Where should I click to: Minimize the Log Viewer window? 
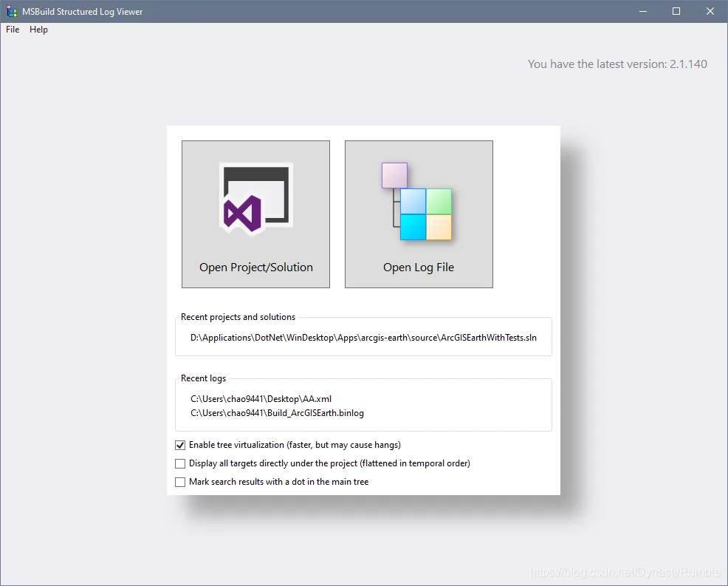[643, 11]
